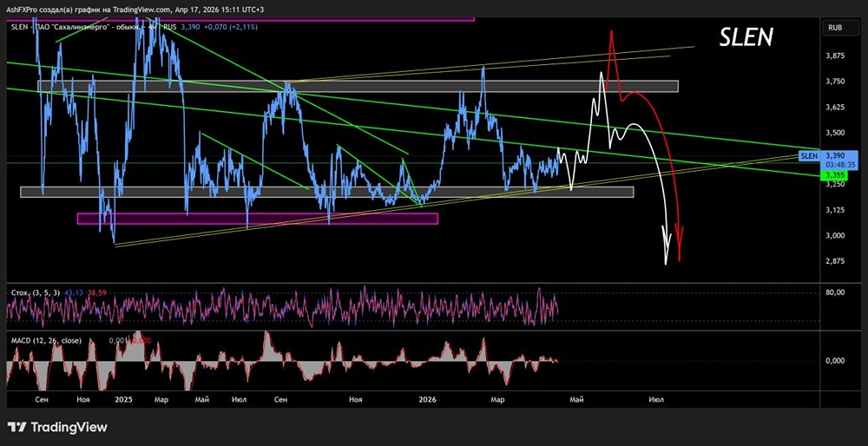This screenshot has height=446, width=868.
Task: Click the 3,000 price axis label
Action: 837,235
